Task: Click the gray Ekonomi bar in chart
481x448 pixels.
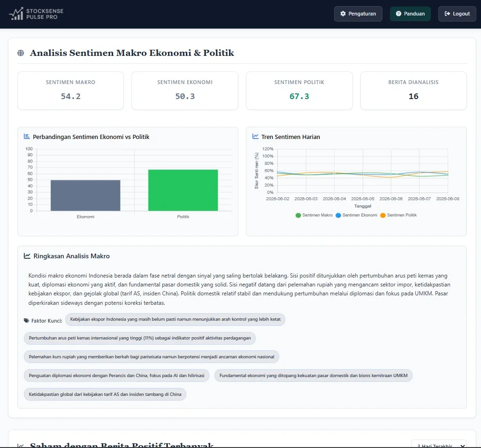Action: 85,195
